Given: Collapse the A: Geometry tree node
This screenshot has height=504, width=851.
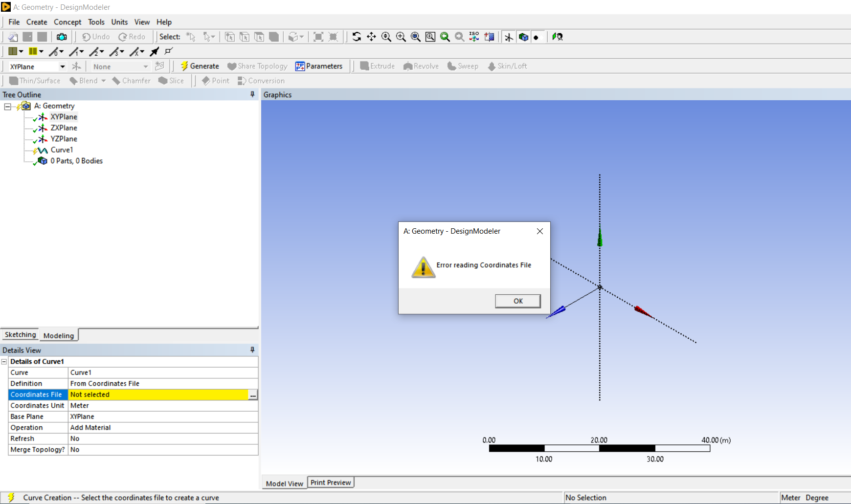Looking at the screenshot, I should tap(7, 106).
